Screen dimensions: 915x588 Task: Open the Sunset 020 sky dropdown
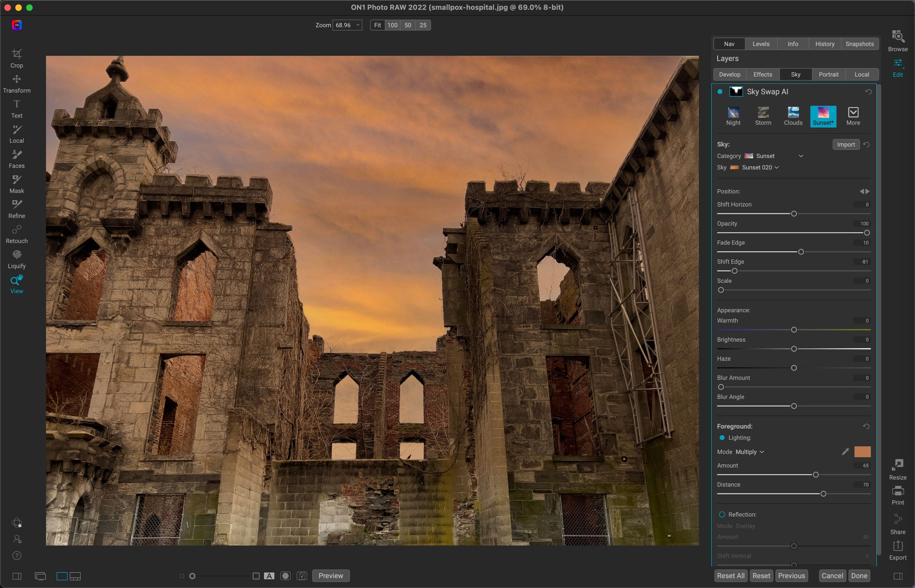[x=754, y=167]
